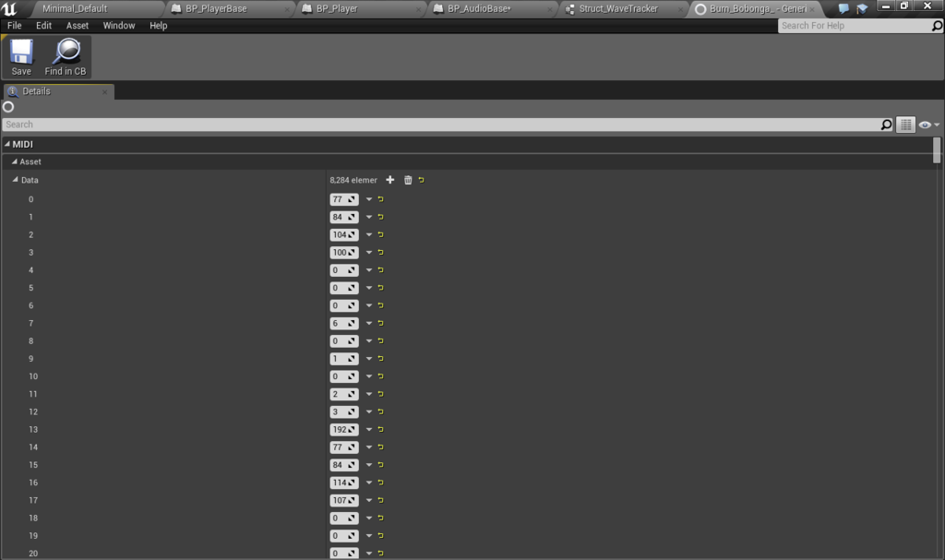Edit value 6 of element 7
Viewport: 945px width, 560px height.
tap(344, 323)
